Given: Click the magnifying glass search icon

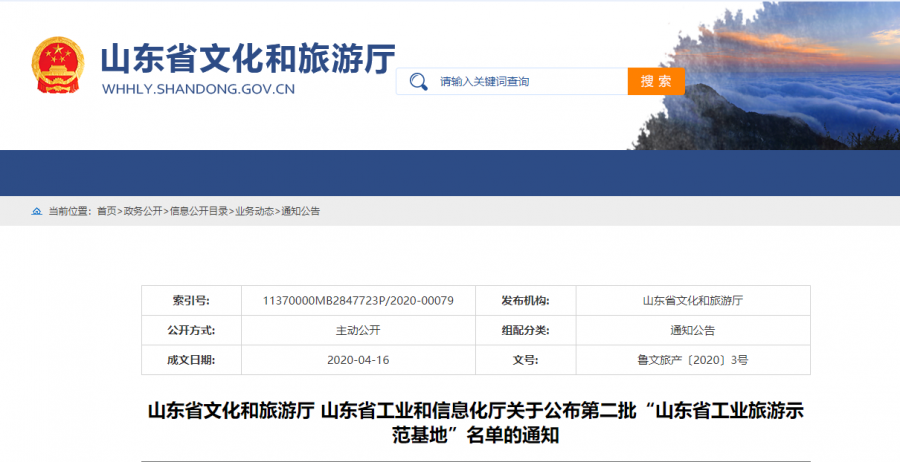Looking at the screenshot, I should pos(418,81).
